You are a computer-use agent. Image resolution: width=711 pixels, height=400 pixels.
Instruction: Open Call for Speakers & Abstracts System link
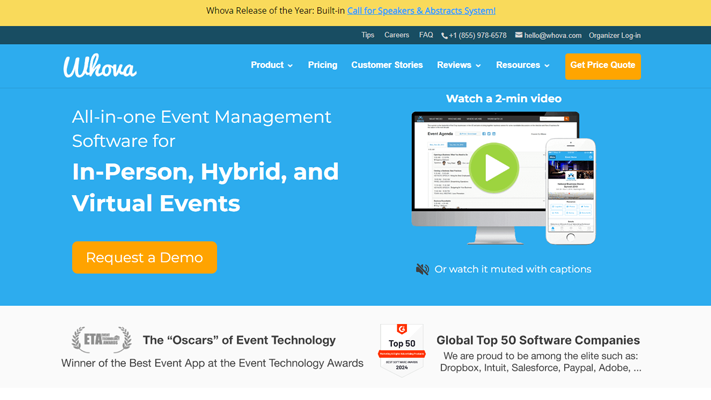[421, 11]
